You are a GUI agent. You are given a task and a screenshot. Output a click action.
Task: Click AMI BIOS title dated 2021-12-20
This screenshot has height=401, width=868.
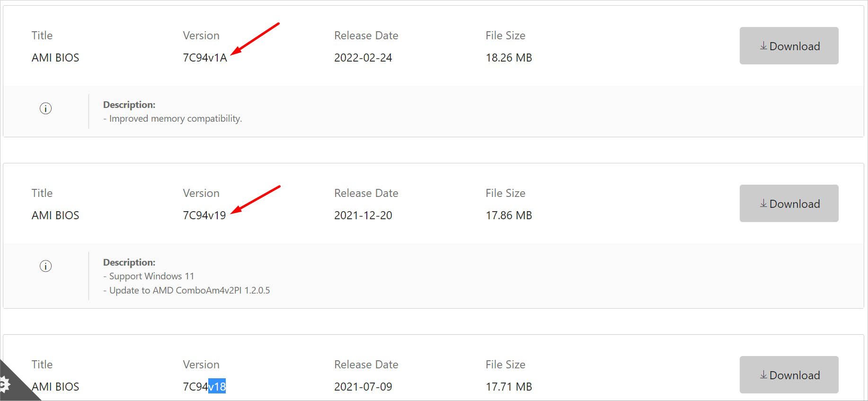[x=55, y=215]
